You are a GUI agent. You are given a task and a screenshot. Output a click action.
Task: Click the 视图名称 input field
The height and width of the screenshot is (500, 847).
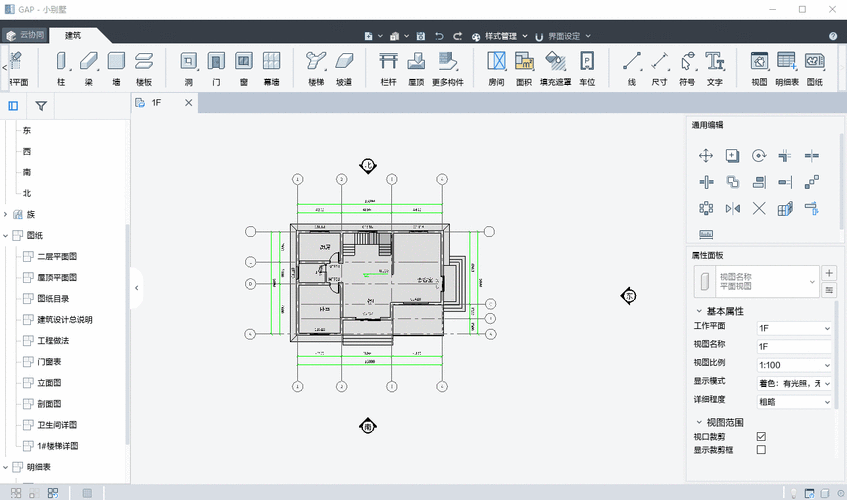pos(794,347)
